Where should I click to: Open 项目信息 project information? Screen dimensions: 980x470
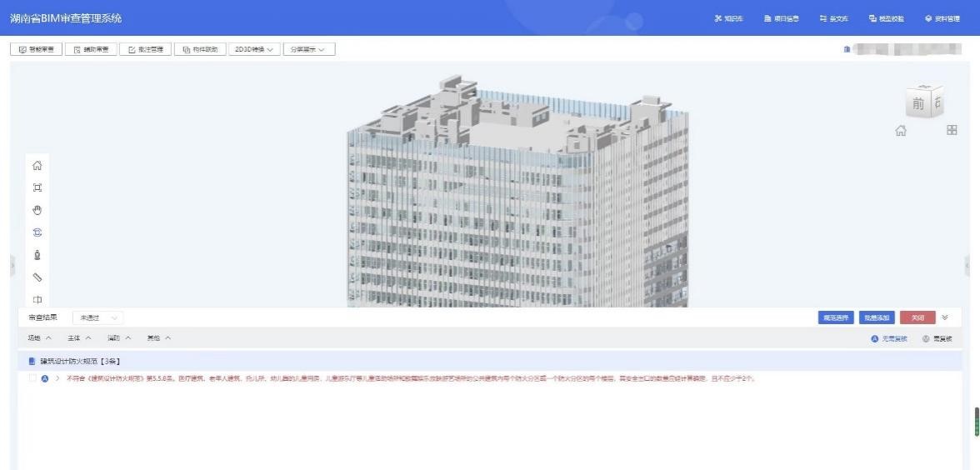point(782,18)
